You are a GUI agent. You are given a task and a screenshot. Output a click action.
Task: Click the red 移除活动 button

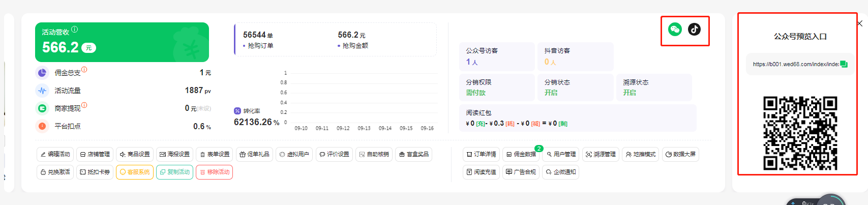215,172
